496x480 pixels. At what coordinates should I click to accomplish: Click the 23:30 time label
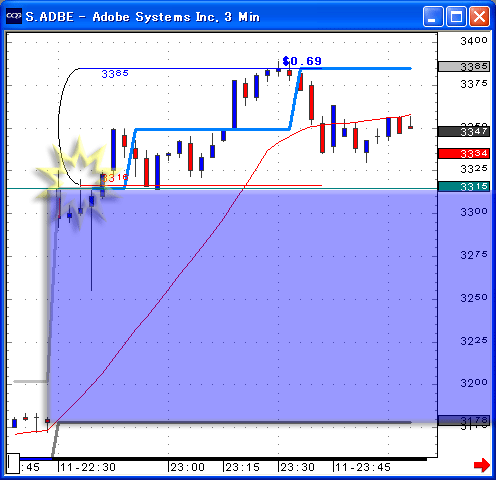pyautogui.click(x=297, y=467)
